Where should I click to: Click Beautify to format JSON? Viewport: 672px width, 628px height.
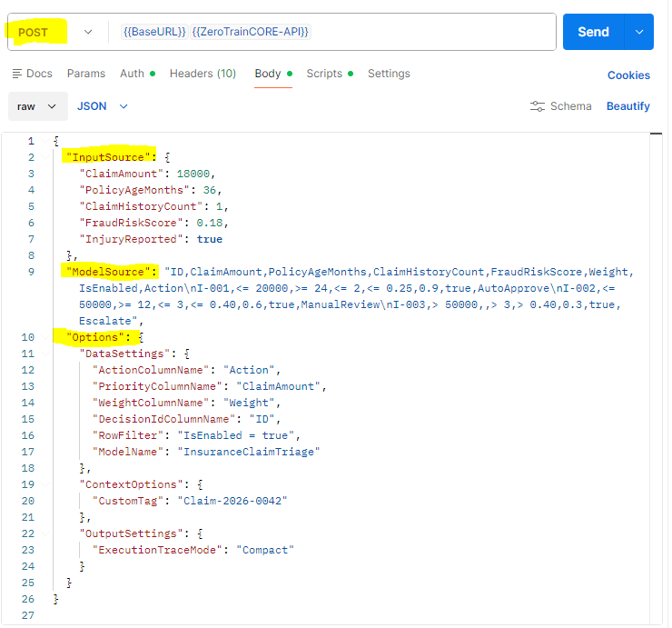coord(628,106)
